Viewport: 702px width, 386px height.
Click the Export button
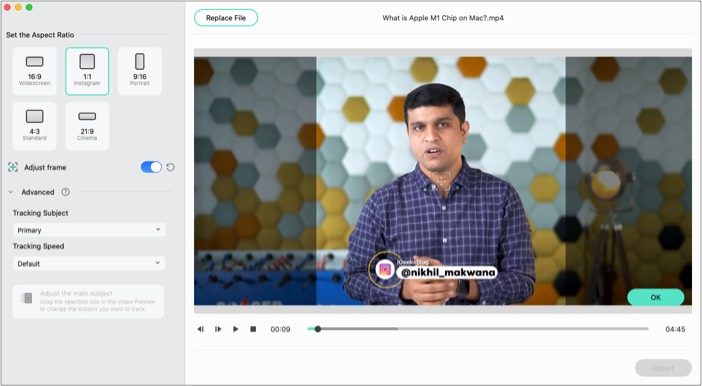pyautogui.click(x=663, y=368)
